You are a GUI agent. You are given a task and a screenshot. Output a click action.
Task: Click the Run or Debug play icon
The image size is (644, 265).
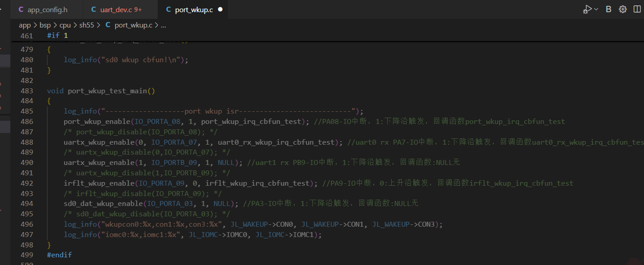pos(587,9)
